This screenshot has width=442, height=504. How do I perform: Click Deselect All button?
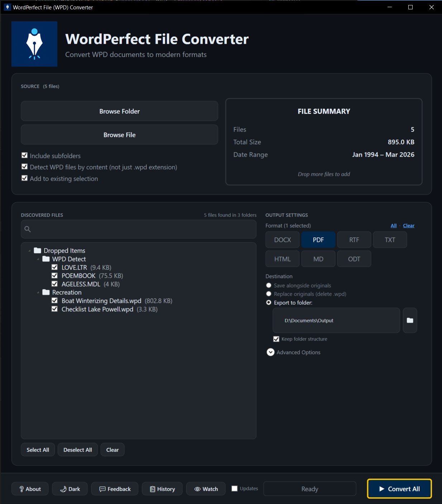coord(78,450)
